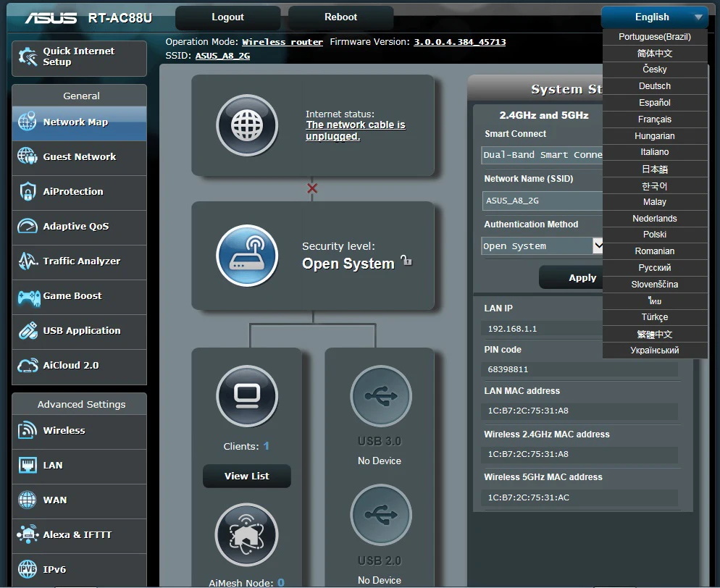Click the LAN IP 192.168.1.1 value

click(512, 329)
